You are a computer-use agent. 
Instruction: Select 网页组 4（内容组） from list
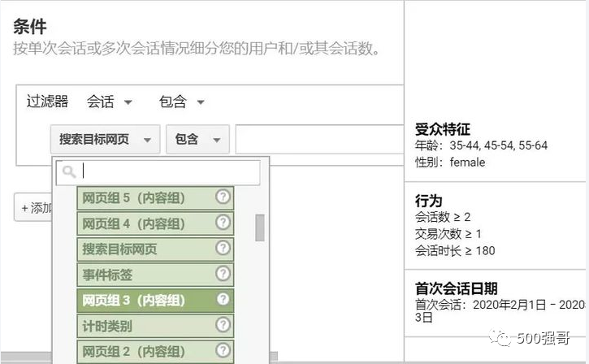click(x=155, y=223)
